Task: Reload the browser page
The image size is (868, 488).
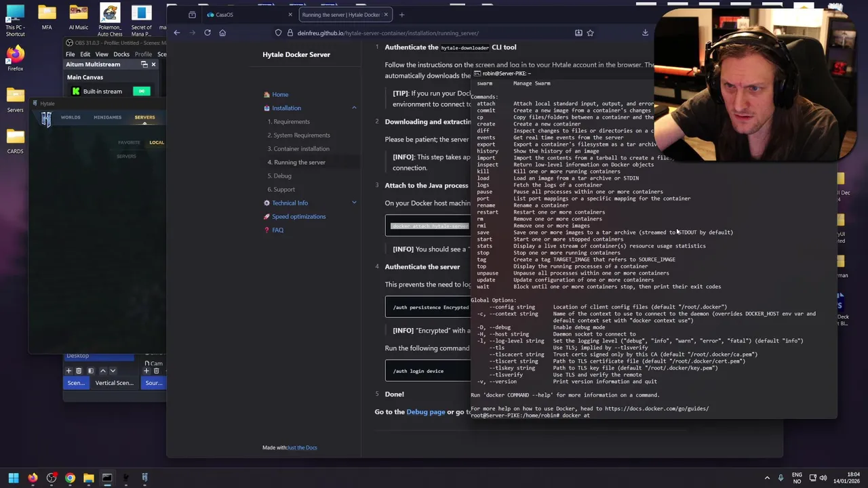Action: (208, 33)
